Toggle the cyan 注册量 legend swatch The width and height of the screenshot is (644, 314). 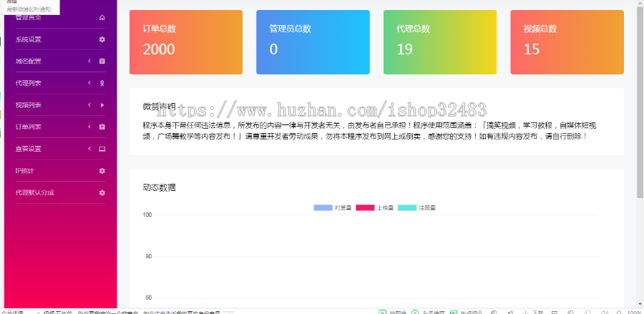coord(407,207)
